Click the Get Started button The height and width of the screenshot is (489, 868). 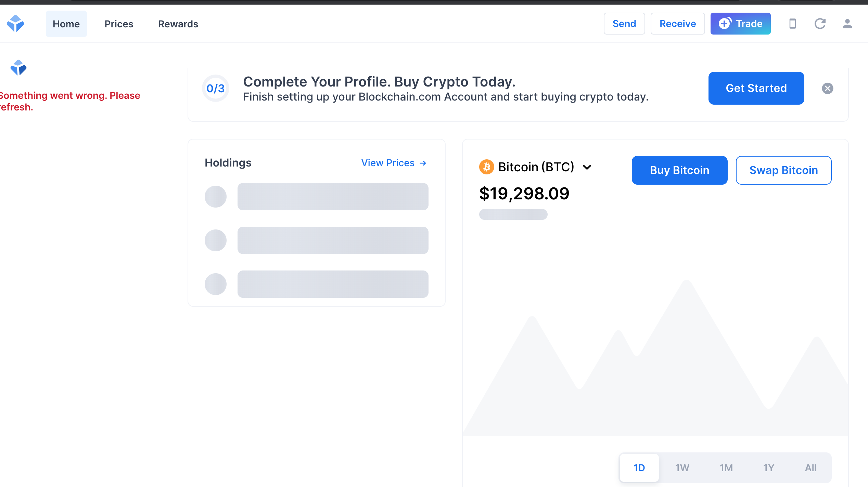pyautogui.click(x=756, y=88)
